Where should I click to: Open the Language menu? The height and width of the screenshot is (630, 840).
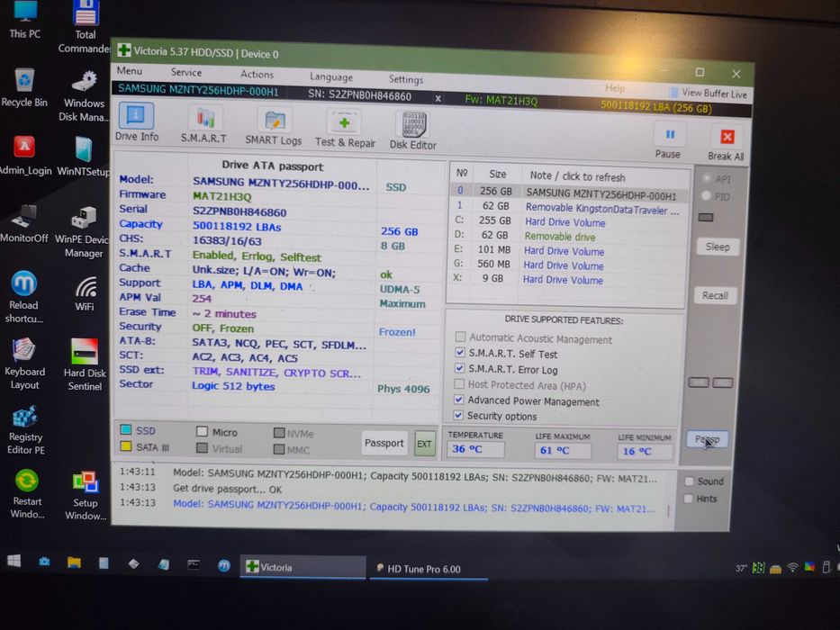(331, 76)
